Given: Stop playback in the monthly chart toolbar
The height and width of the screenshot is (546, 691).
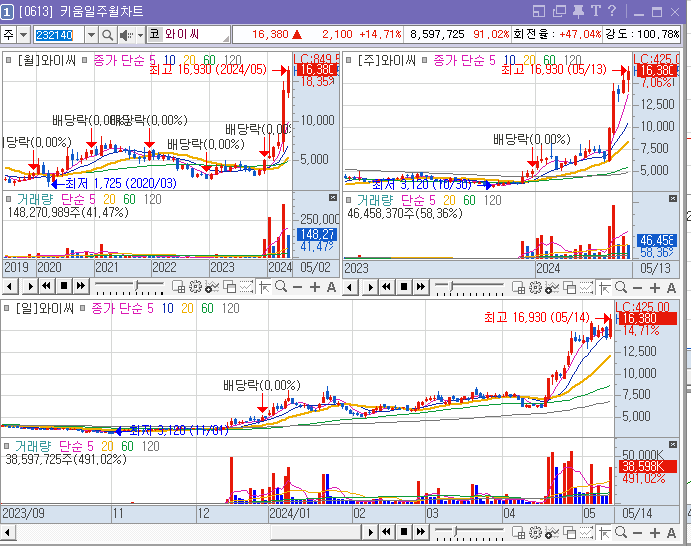Looking at the screenshot, I should pyautogui.click(x=64, y=287).
